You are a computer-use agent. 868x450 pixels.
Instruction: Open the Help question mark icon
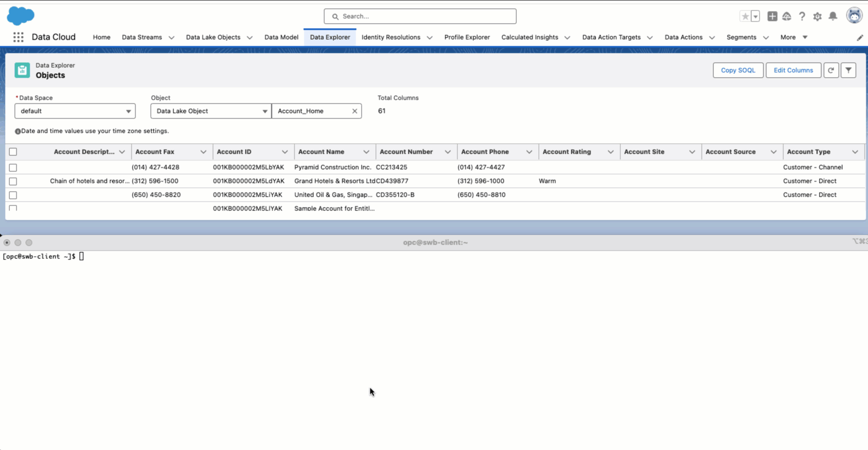point(802,17)
